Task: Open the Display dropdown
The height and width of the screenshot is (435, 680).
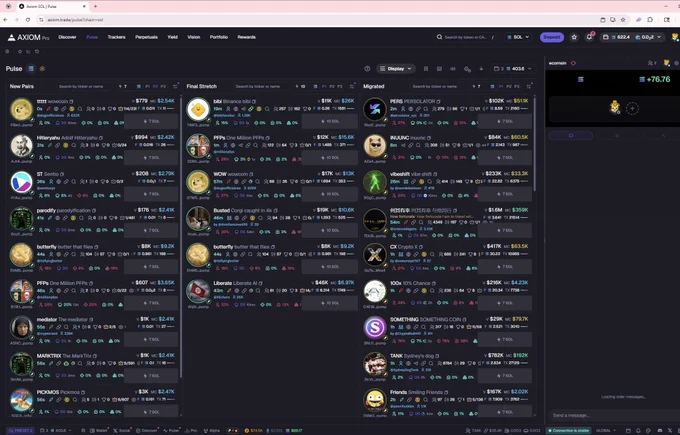Action: [x=396, y=69]
